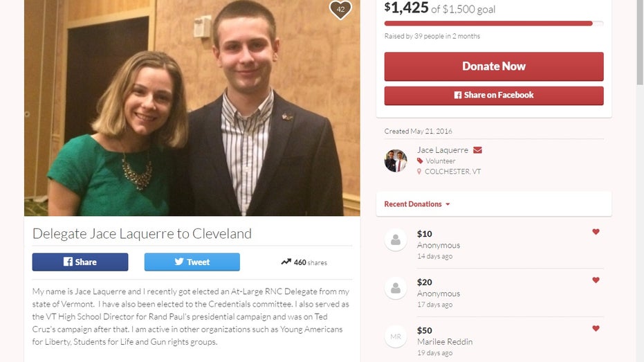Like the $10 Anonymous donation heart

pyautogui.click(x=596, y=232)
